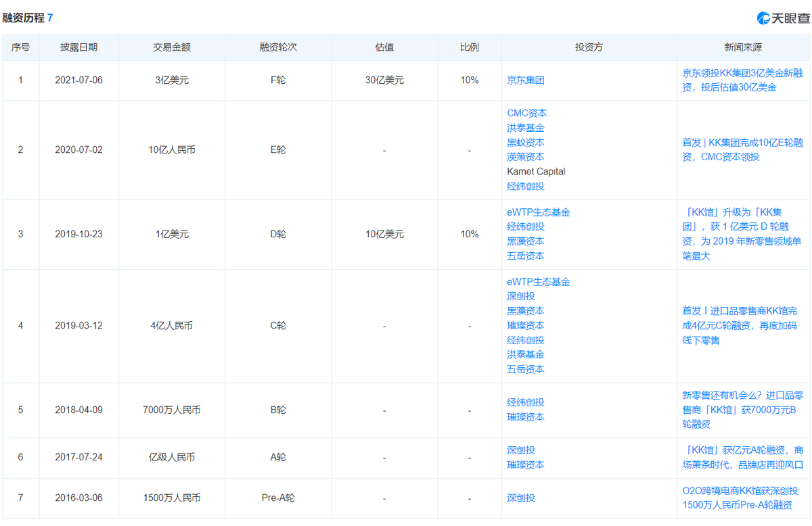Click the 融资轮次 column header
The image size is (812, 526).
tap(277, 47)
